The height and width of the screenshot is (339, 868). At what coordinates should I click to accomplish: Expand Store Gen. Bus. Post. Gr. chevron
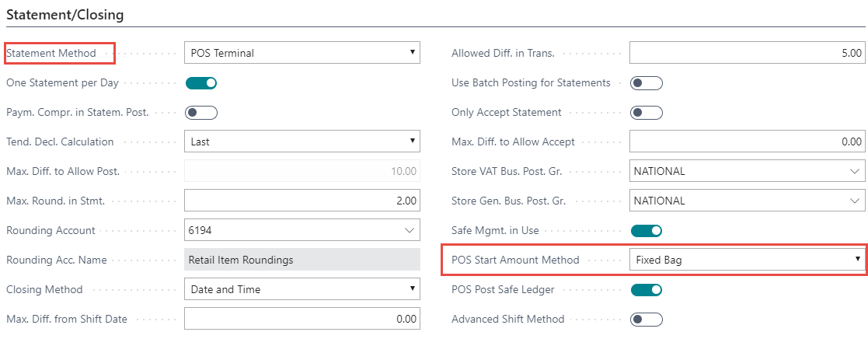click(855, 201)
